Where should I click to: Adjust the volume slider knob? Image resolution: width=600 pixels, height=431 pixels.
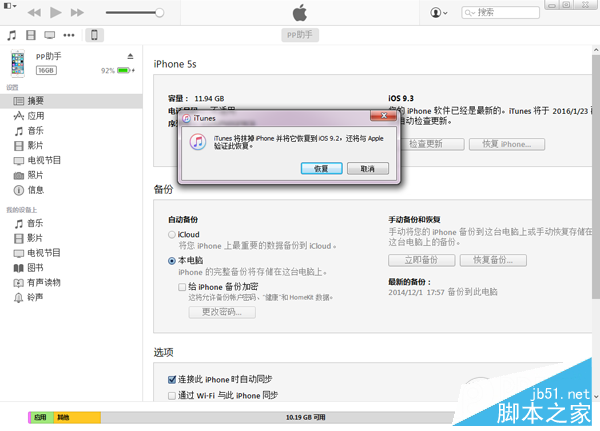pos(160,13)
